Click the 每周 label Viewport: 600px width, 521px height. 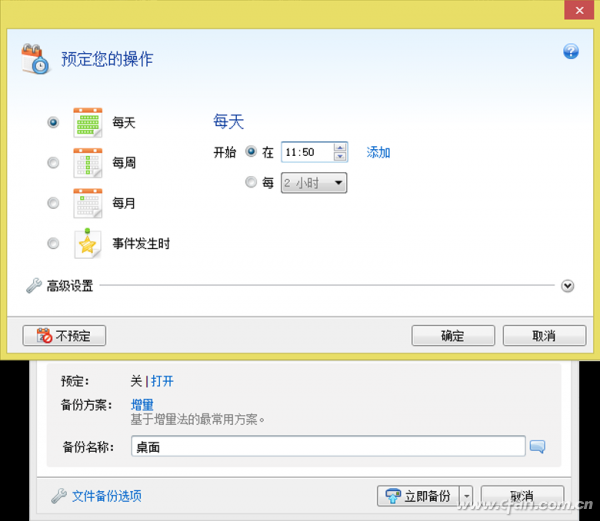[124, 163]
